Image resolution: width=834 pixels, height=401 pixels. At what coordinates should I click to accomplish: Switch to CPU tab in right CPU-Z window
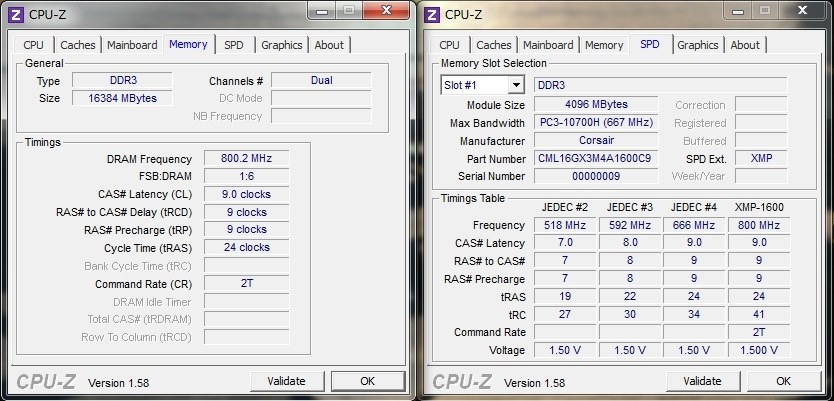click(x=449, y=45)
